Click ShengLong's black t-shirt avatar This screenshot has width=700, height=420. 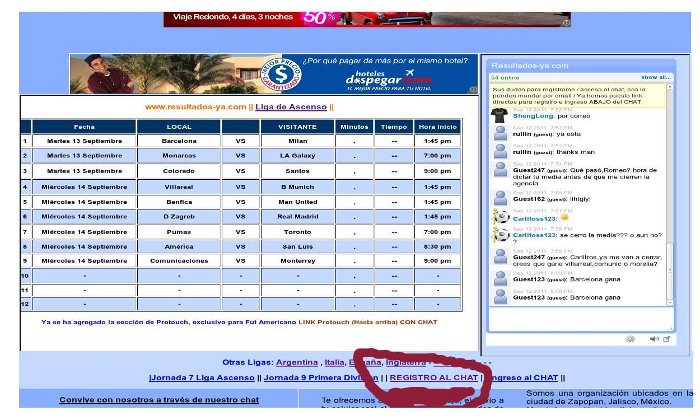coord(499,114)
